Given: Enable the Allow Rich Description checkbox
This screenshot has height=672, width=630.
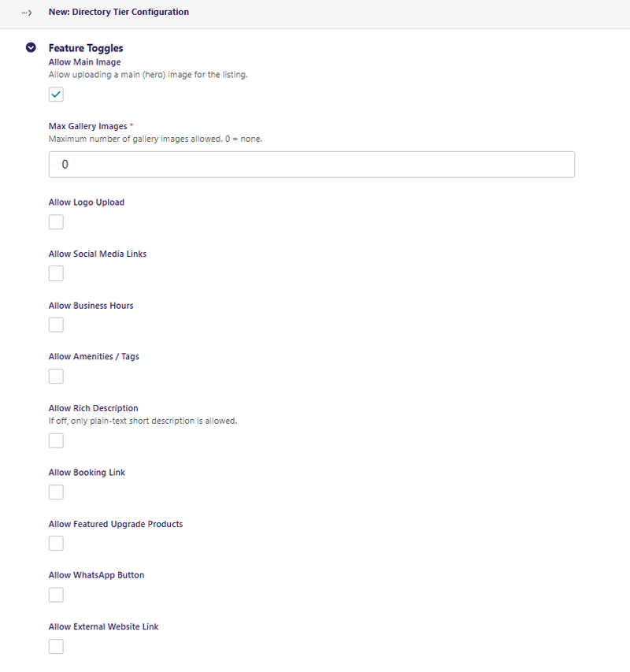Looking at the screenshot, I should click(x=56, y=440).
